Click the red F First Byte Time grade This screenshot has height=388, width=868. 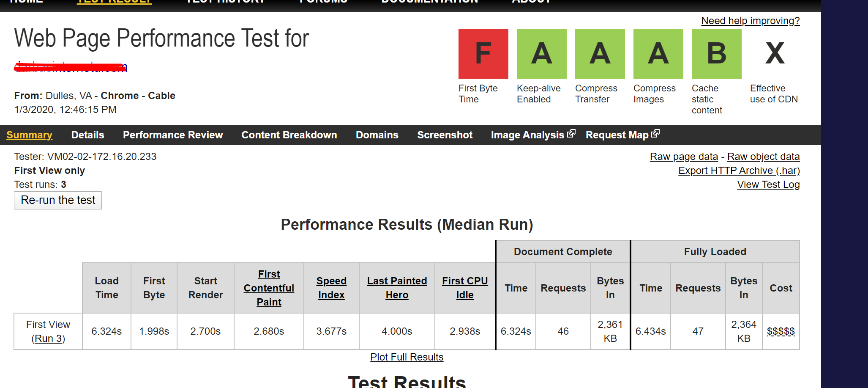(x=483, y=54)
